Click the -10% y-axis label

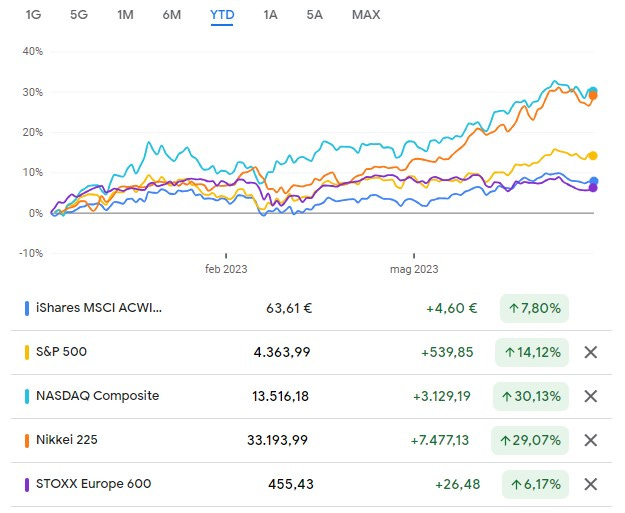coord(31,254)
